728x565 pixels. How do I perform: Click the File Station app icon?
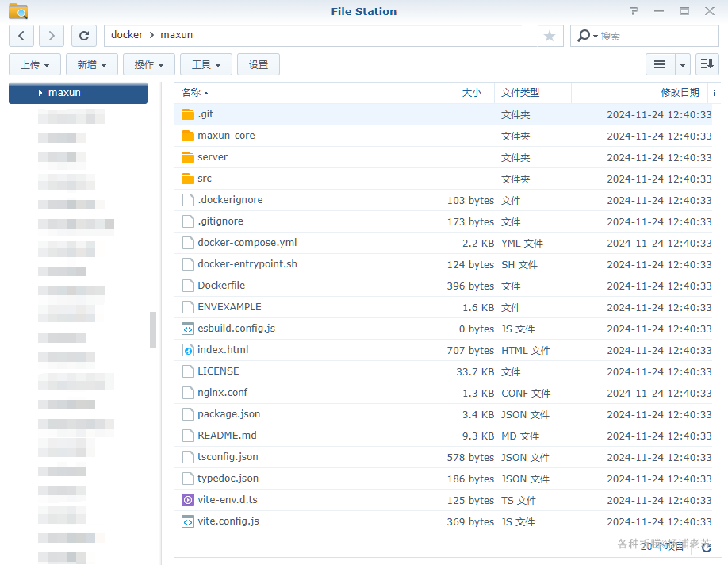[x=18, y=11]
